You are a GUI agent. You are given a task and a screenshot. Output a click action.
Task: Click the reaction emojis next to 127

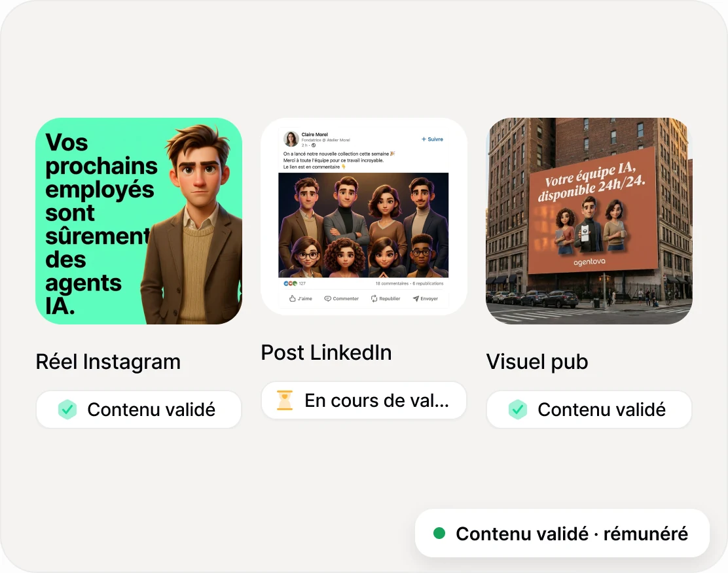[x=290, y=283]
